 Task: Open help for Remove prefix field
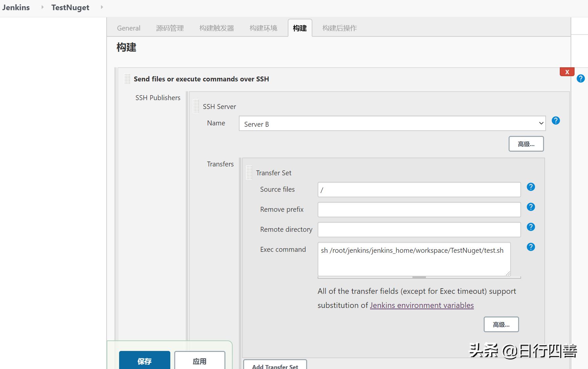(531, 207)
